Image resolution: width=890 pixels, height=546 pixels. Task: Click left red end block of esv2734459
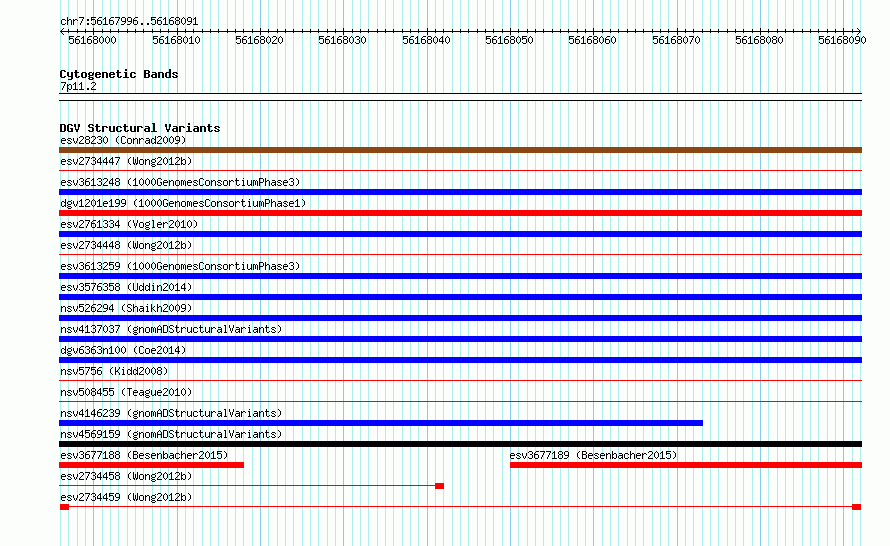click(64, 507)
